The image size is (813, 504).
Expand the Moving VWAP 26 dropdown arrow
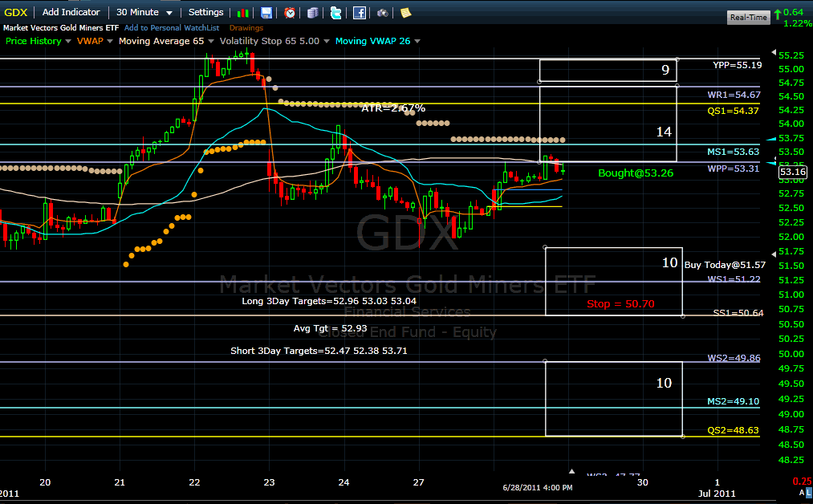click(x=417, y=41)
